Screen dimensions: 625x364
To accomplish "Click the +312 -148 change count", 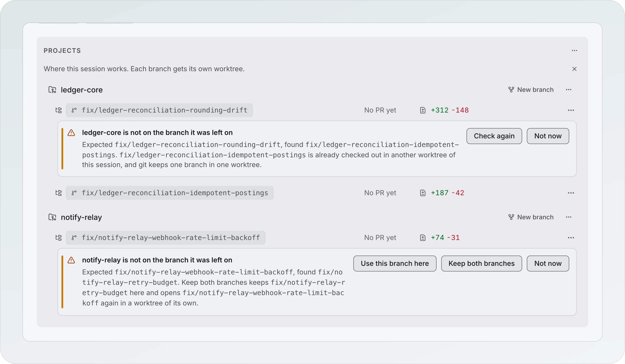I will pos(450,110).
